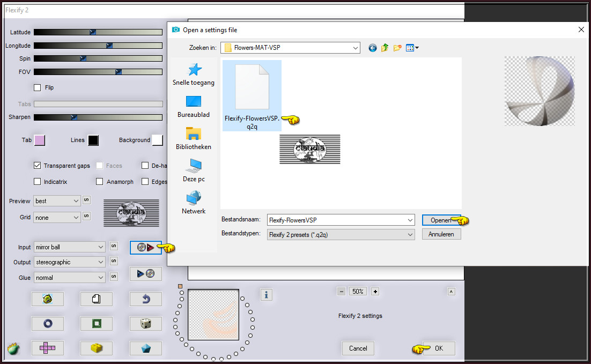This screenshot has height=364, width=591.
Task: Click the small preview thumbnail with dots
Action: pyautogui.click(x=213, y=315)
